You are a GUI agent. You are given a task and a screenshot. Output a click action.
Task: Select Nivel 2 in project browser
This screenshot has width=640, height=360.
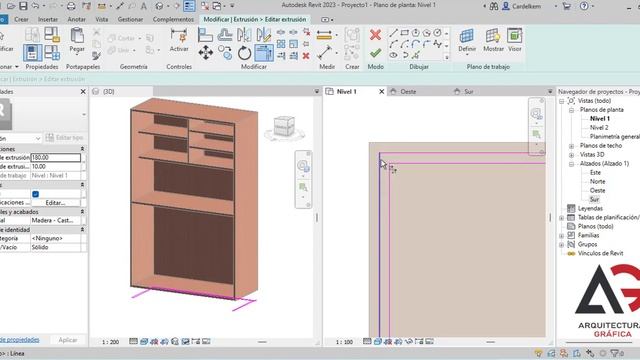pyautogui.click(x=599, y=128)
